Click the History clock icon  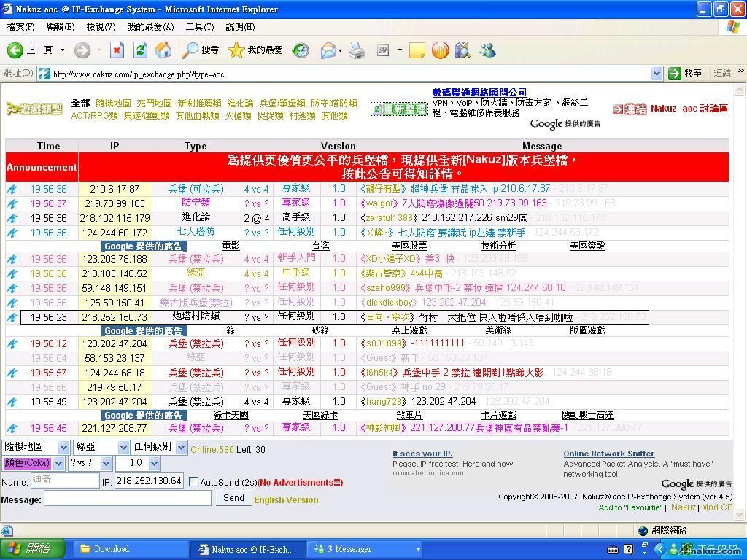301,50
